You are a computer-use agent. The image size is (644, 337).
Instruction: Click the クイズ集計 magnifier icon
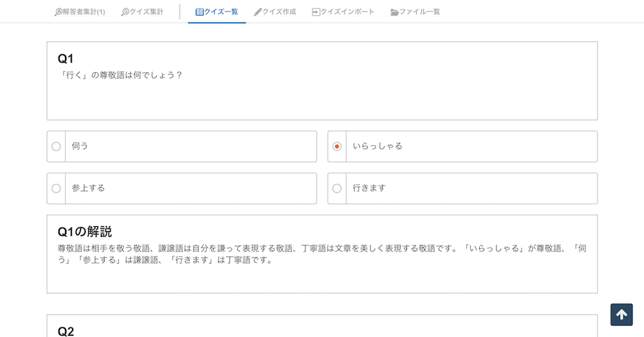pyautogui.click(x=125, y=12)
